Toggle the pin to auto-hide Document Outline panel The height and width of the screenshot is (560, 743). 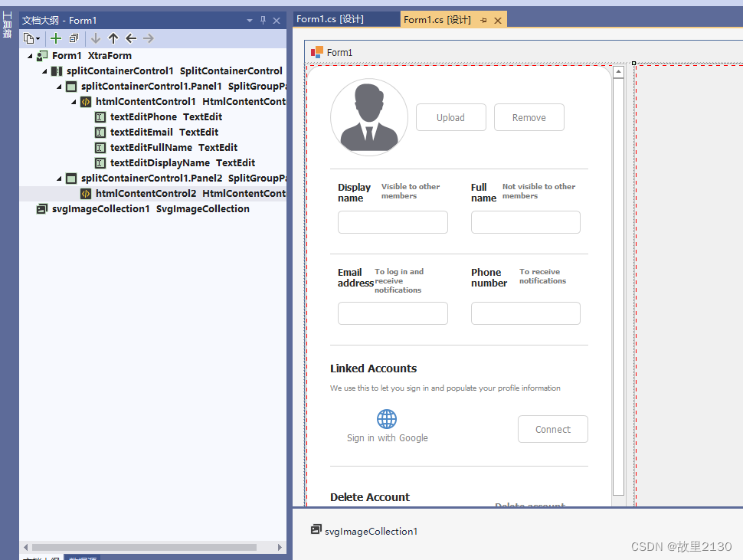(x=263, y=20)
